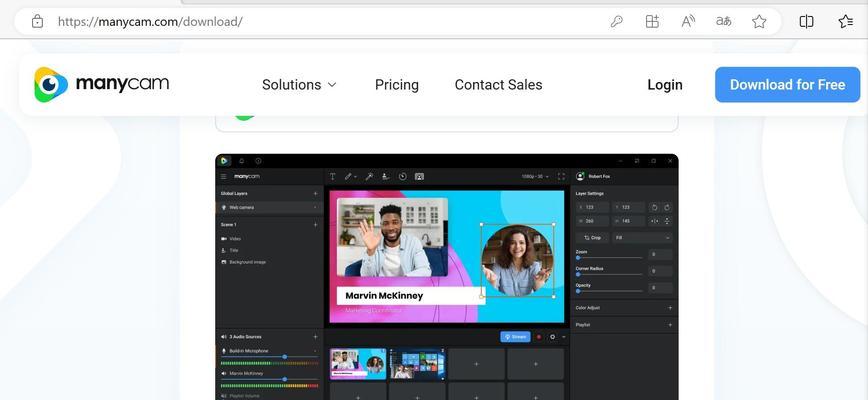Screen dimensions: 868x400
Task: Click the info circle icon in ManyCam preview title bar
Action: pyautogui.click(x=258, y=161)
